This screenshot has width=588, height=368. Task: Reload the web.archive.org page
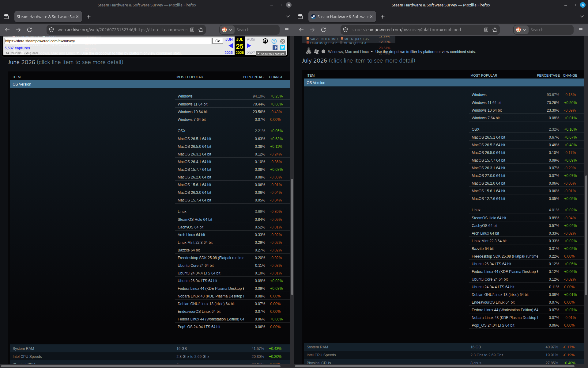coord(29,30)
